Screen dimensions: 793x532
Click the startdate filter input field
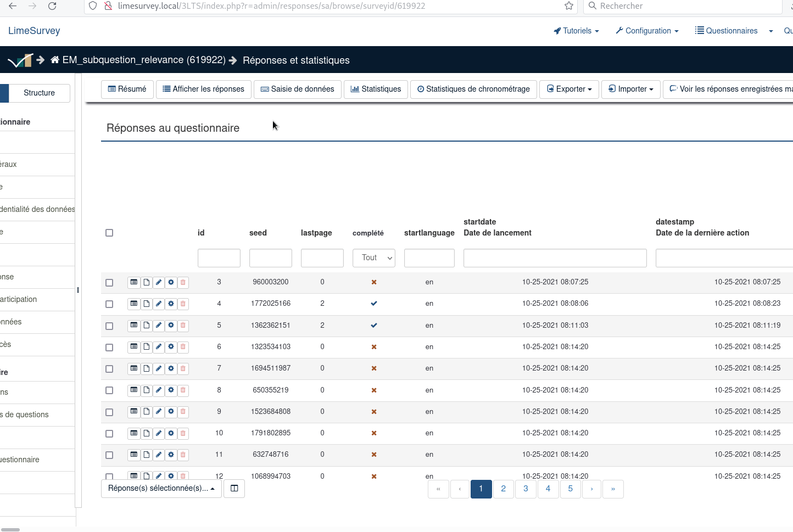coord(555,258)
